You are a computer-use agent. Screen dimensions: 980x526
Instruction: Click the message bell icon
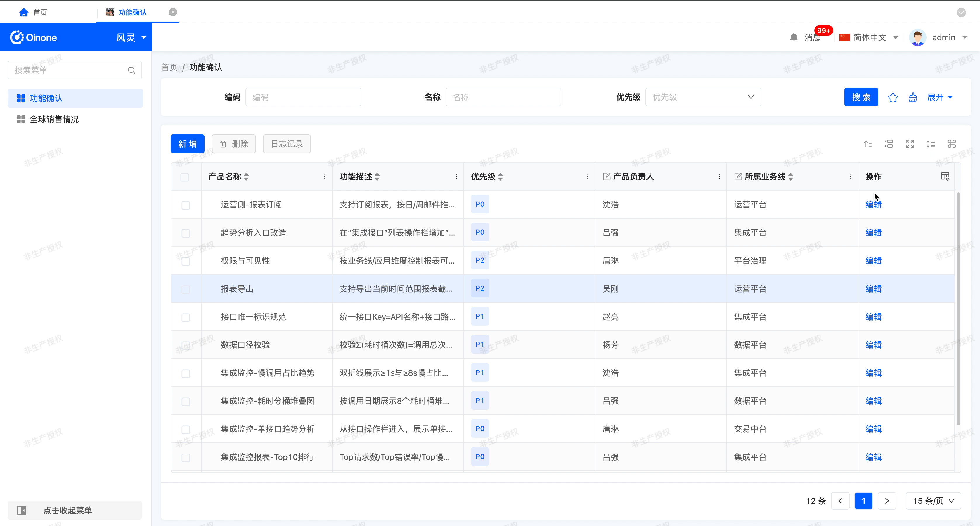coord(794,38)
